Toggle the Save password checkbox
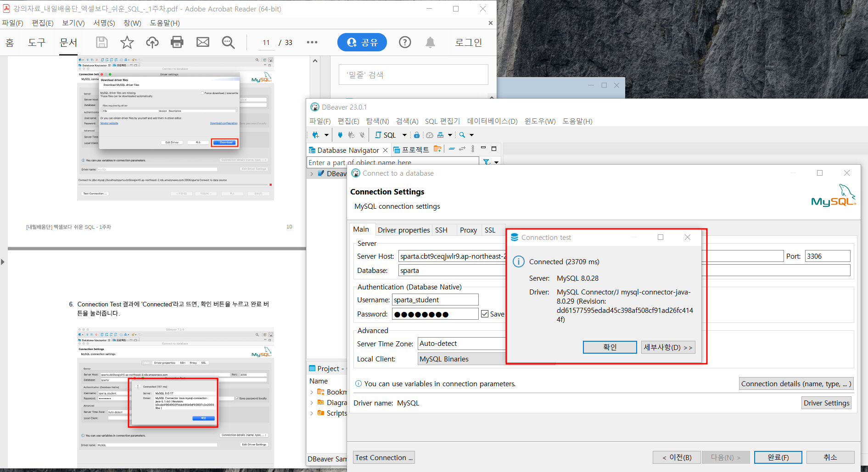 click(x=485, y=314)
